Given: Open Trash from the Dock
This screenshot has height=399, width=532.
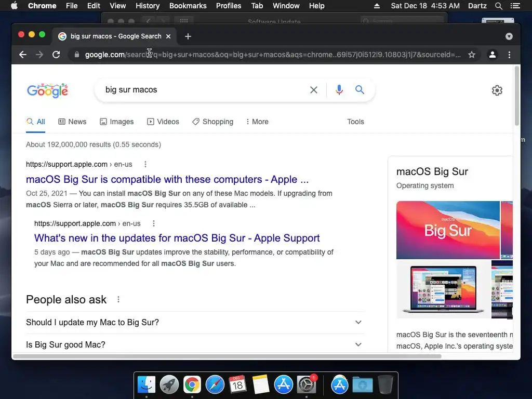Looking at the screenshot, I should click(x=385, y=385).
